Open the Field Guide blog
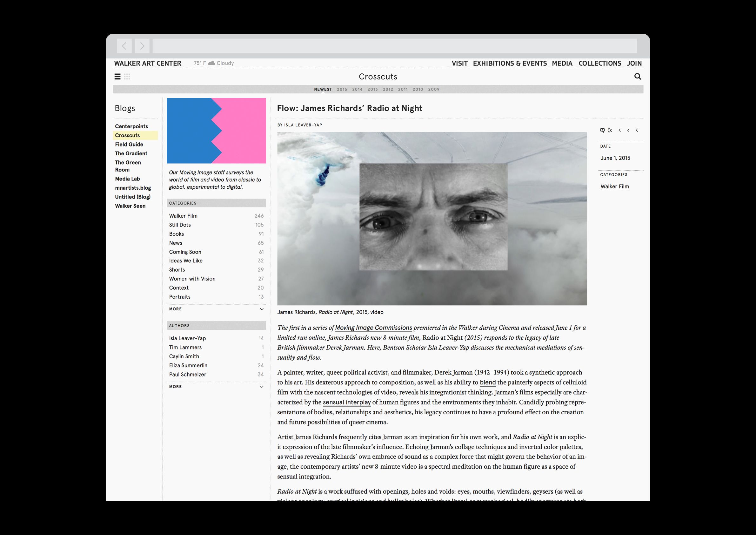The height and width of the screenshot is (535, 756). 129,144
